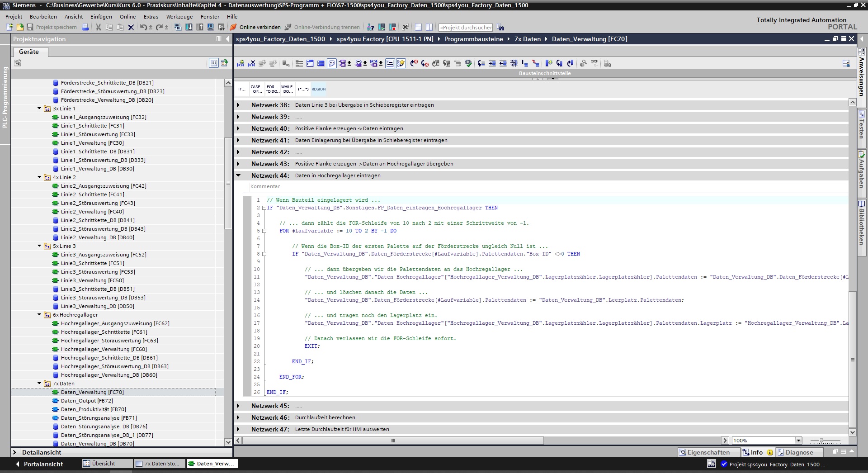This screenshot has width=868, height=474.
Task: Click the copy icon in main toolbar
Action: (109, 27)
